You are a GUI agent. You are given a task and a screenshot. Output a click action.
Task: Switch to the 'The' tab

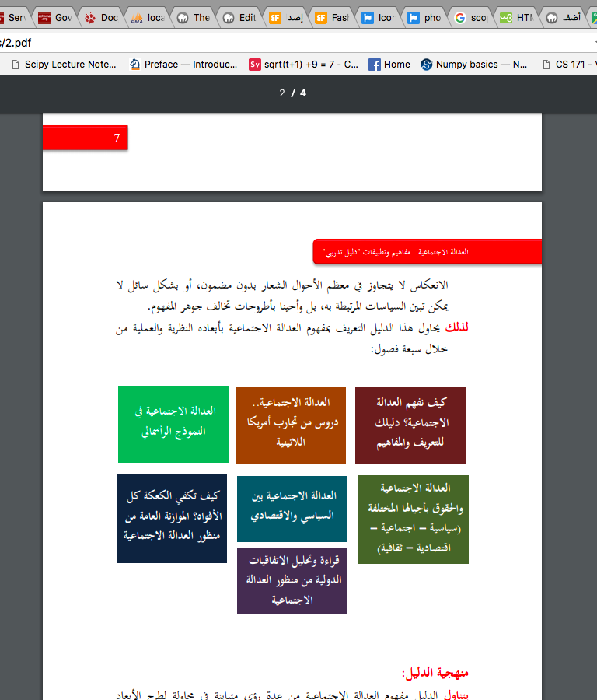click(195, 17)
